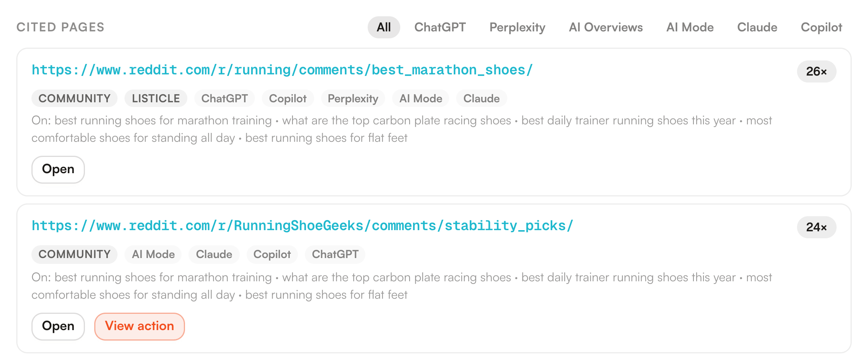Click the 26× citation count badge
The width and height of the screenshot is (868, 358).
[x=816, y=71]
